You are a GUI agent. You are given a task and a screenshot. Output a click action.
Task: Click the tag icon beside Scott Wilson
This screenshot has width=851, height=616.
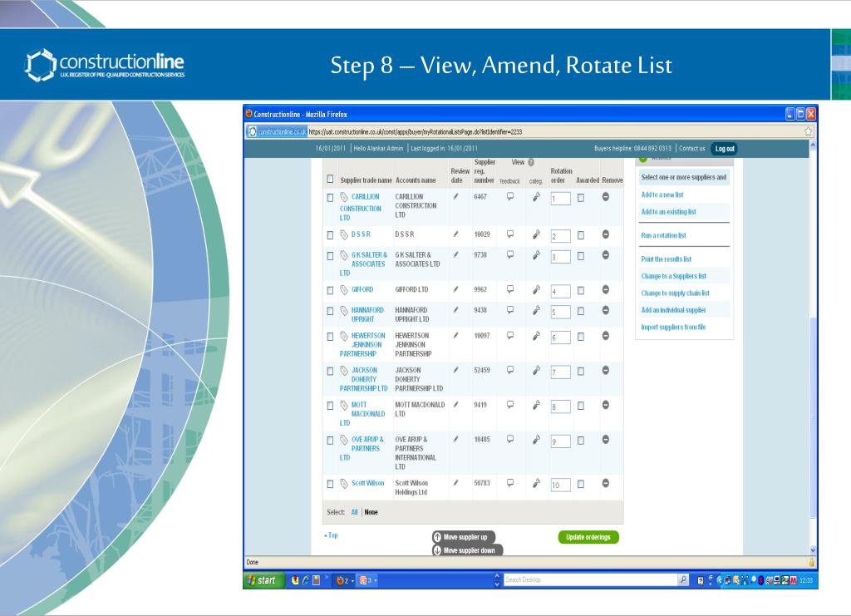point(343,483)
